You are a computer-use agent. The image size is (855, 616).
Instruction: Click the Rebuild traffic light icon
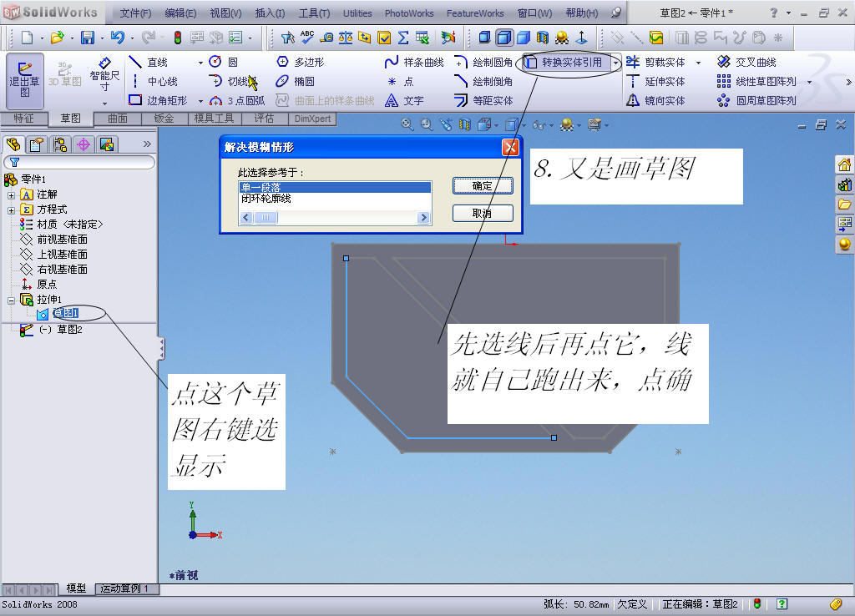[x=178, y=37]
